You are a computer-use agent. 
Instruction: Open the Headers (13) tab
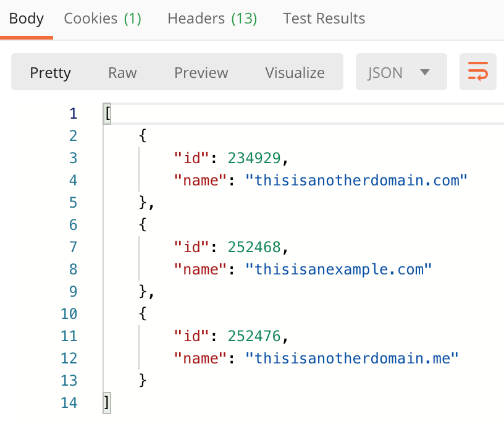click(x=212, y=19)
